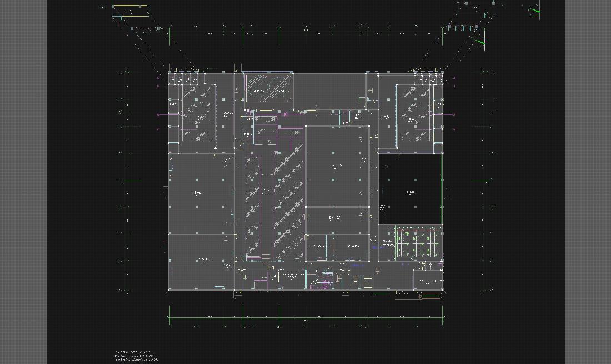
Task: Click the black unshaded room on the right
Action: 410,189
